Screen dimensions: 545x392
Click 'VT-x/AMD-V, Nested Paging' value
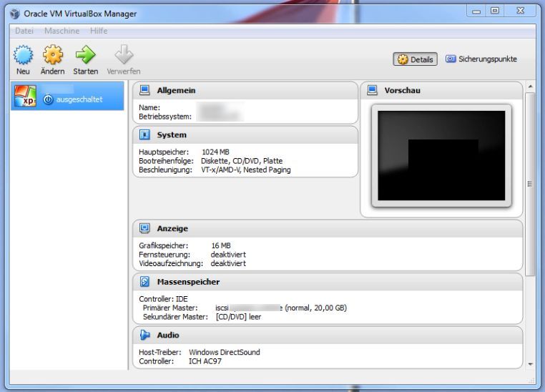tap(246, 170)
